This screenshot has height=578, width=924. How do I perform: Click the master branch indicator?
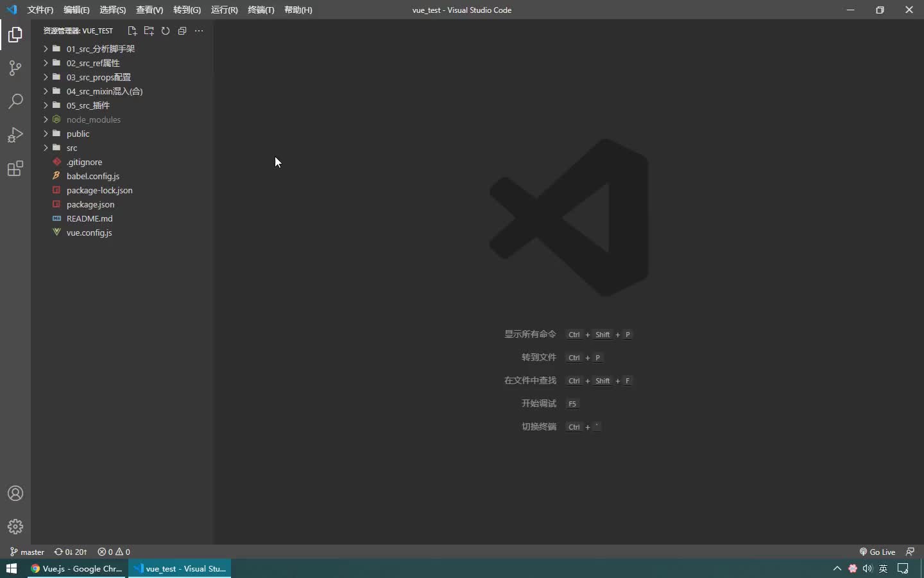click(27, 552)
